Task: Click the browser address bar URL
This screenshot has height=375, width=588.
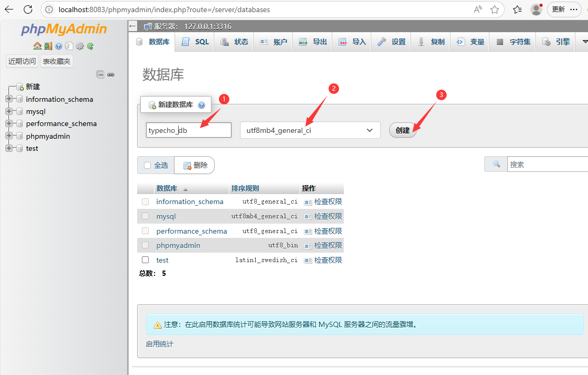Action: (x=164, y=9)
